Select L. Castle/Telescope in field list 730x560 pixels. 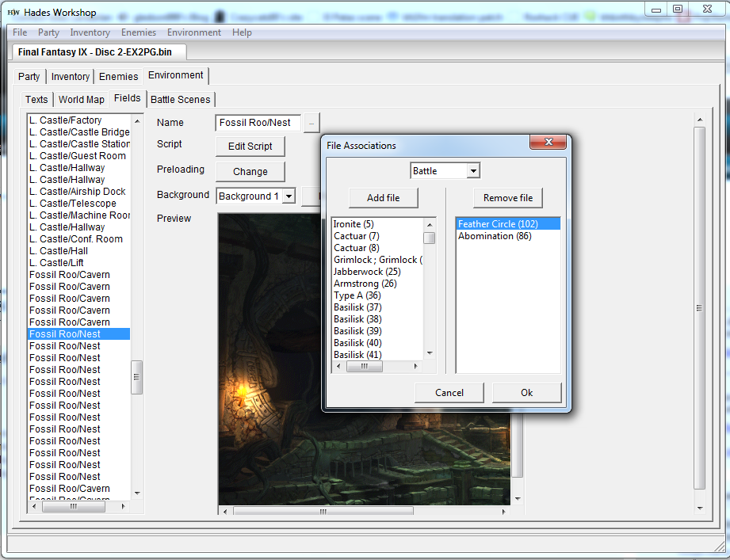(x=79, y=204)
